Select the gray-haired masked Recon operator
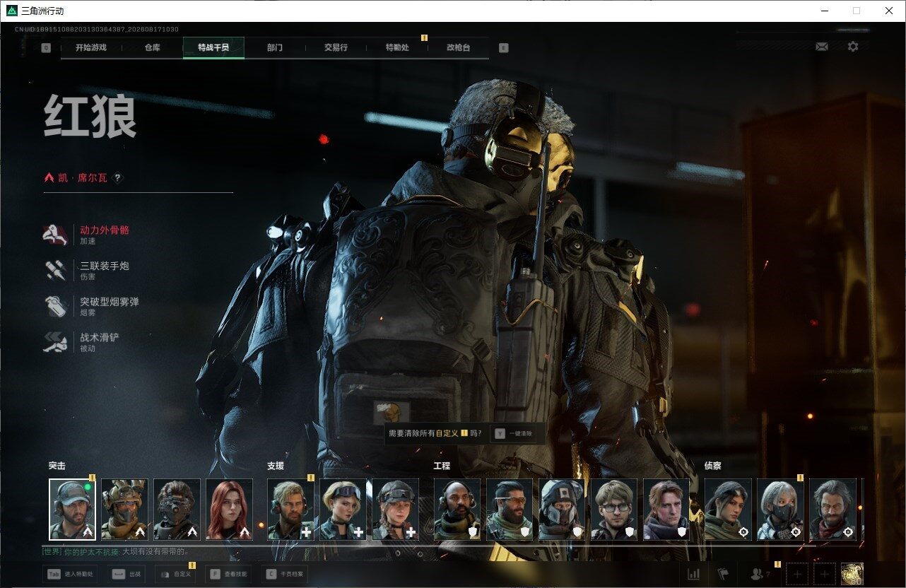 click(780, 510)
